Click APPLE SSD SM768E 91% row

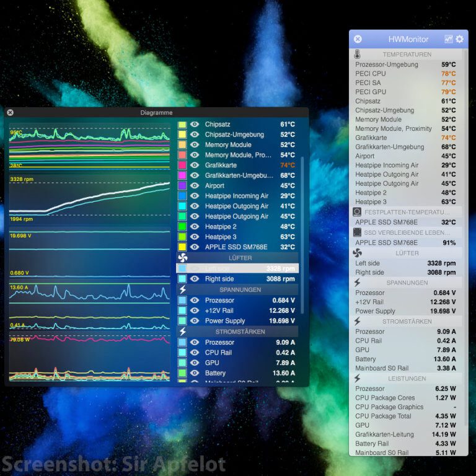coord(405,242)
